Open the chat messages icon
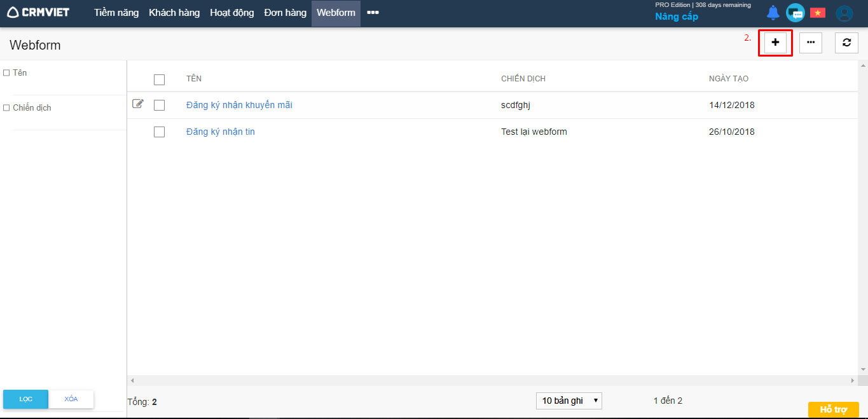 (795, 13)
